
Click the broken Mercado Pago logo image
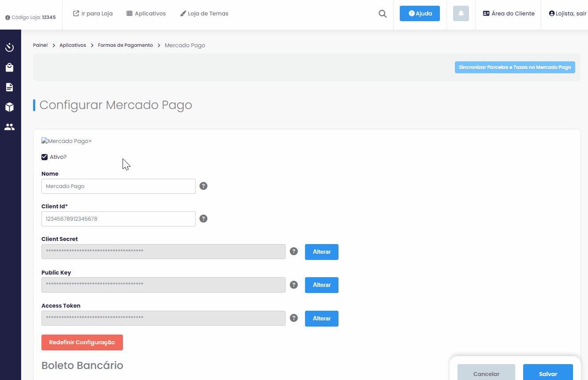pos(66,141)
